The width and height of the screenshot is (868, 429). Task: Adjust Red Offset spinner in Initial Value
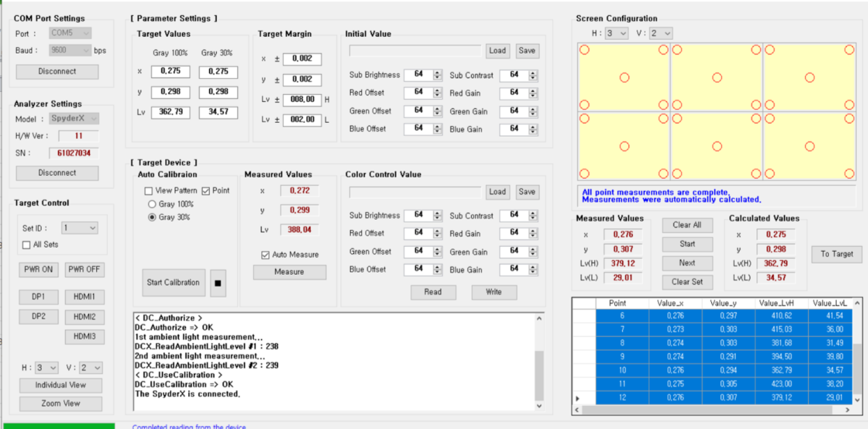pyautogui.click(x=437, y=93)
